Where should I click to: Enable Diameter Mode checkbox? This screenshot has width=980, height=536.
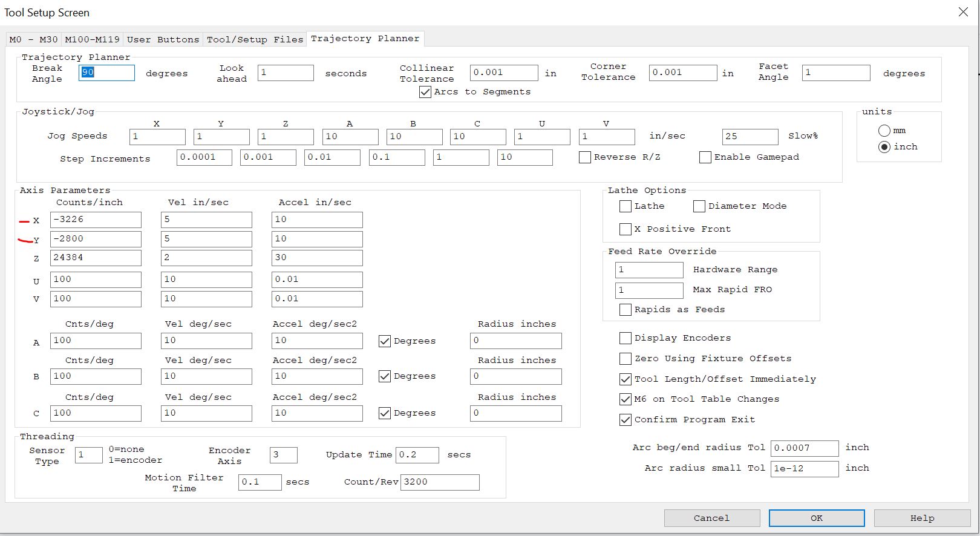699,206
